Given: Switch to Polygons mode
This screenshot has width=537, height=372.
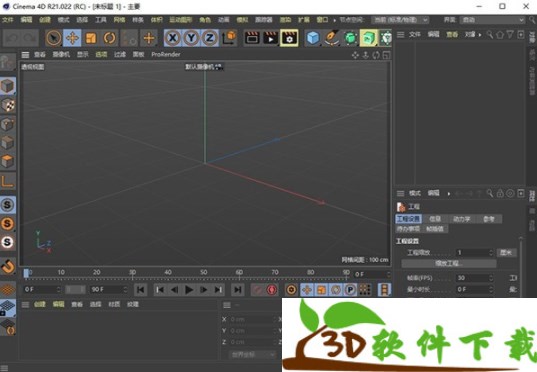Looking at the screenshot, I should click(8, 161).
